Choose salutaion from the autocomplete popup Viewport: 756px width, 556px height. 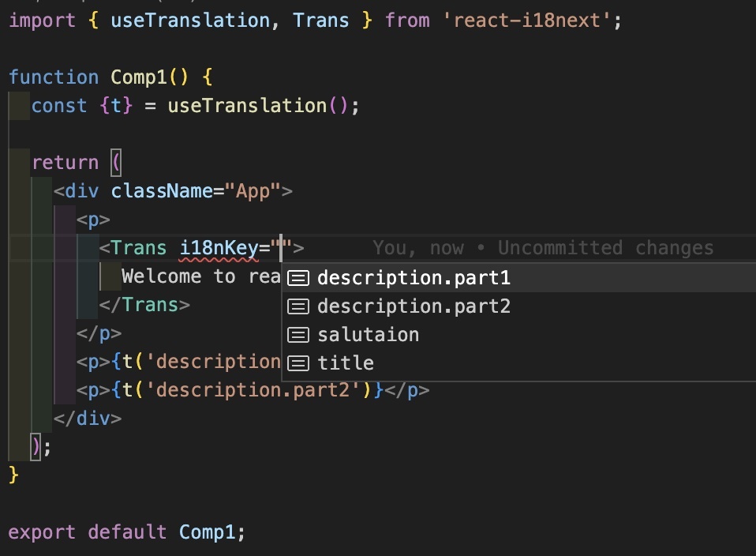point(368,334)
